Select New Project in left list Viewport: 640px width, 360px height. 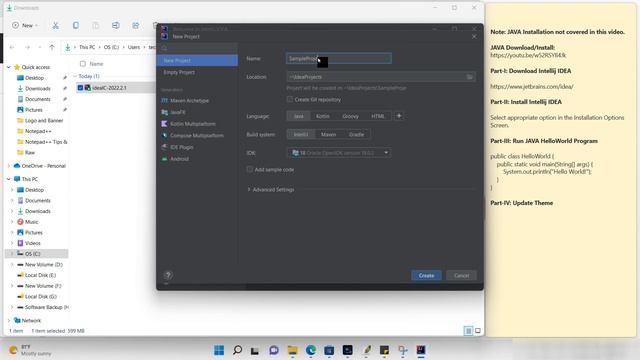pyautogui.click(x=197, y=60)
